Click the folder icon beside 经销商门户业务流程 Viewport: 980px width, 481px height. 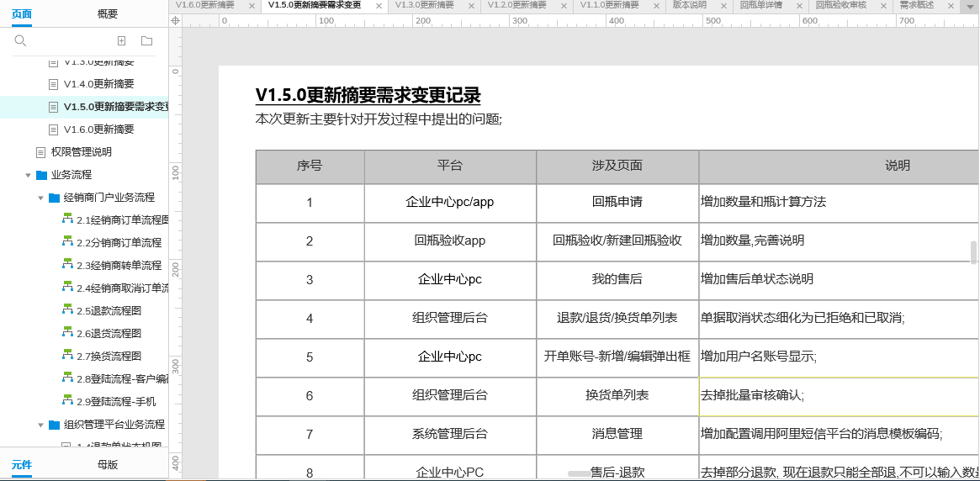click(55, 198)
